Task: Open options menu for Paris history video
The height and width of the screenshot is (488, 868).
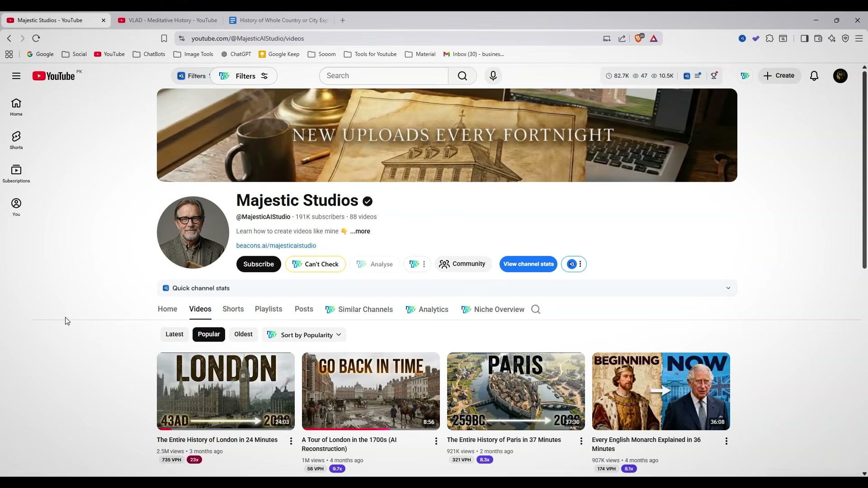Action: coord(581,441)
